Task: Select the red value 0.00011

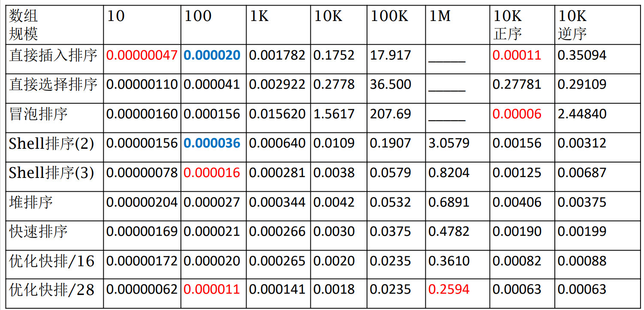Action: point(517,55)
